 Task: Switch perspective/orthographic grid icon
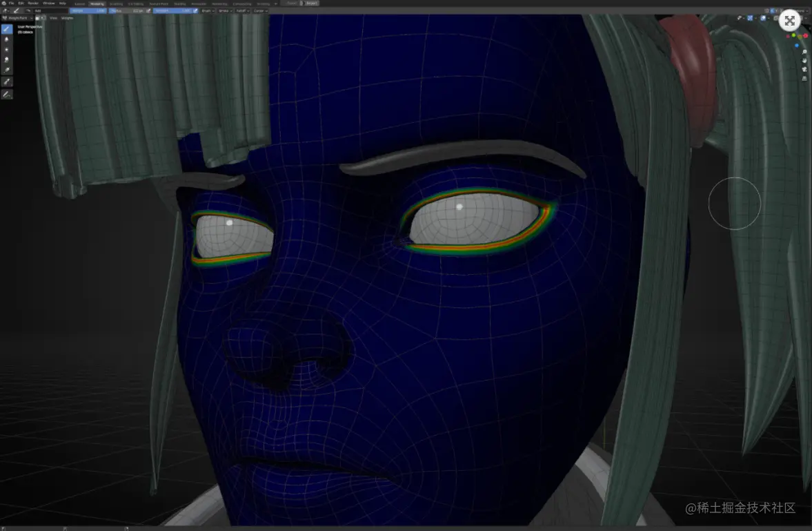click(x=804, y=79)
